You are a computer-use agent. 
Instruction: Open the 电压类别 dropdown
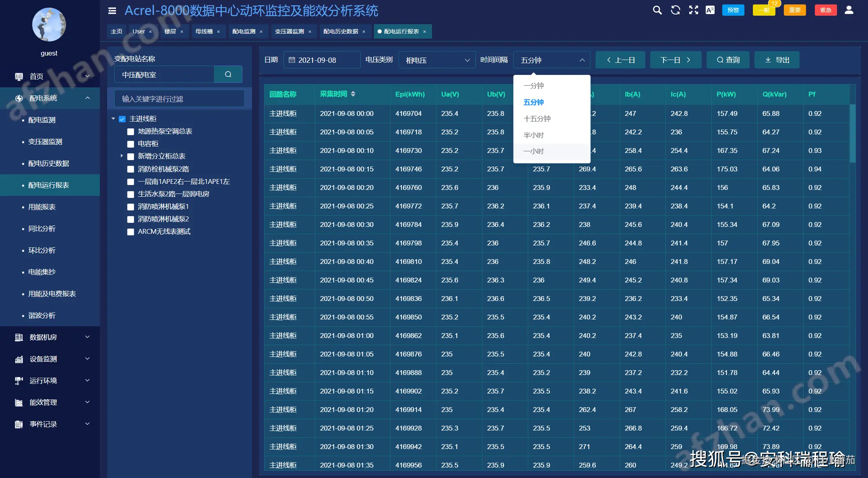click(x=437, y=60)
